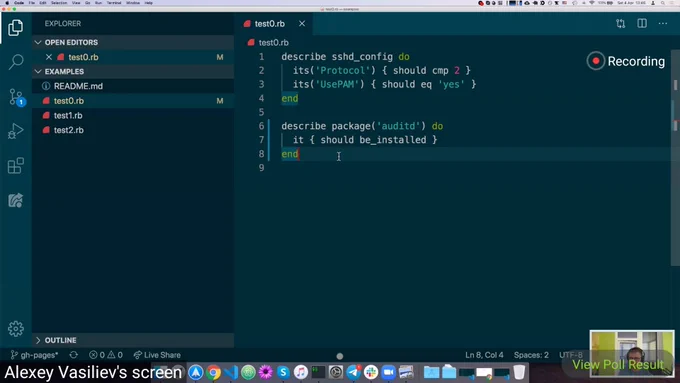Click the 'auditd' string on line 6

399,126
